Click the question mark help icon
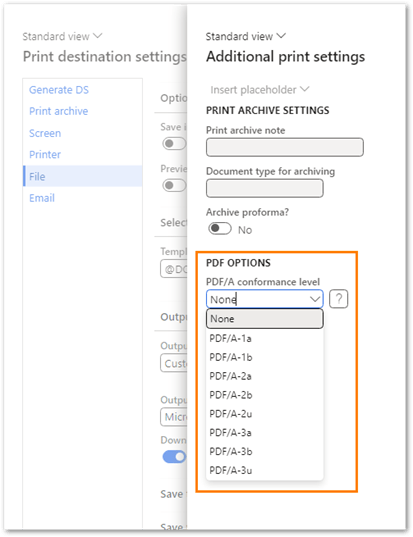The height and width of the screenshot is (537, 413). 338,299
